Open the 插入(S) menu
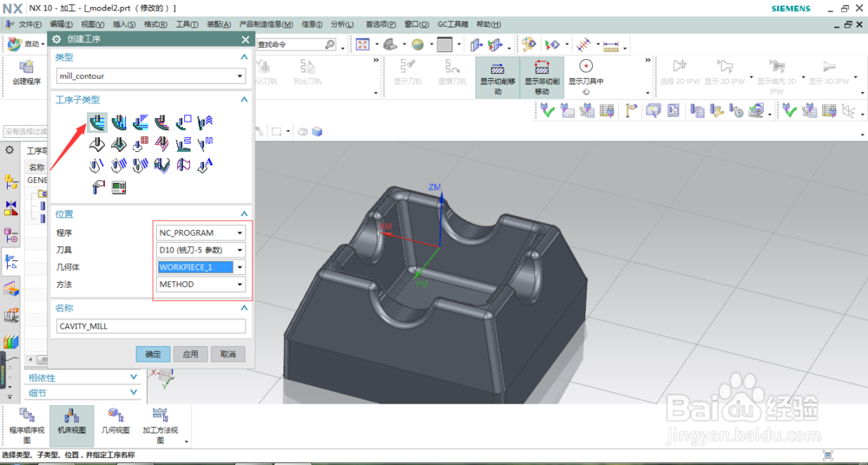The height and width of the screenshot is (465, 868). [x=124, y=24]
